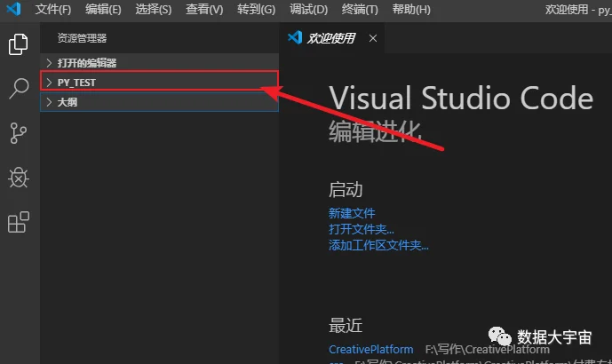Open the 调试(D) menu
The height and width of the screenshot is (364, 612).
[308, 9]
